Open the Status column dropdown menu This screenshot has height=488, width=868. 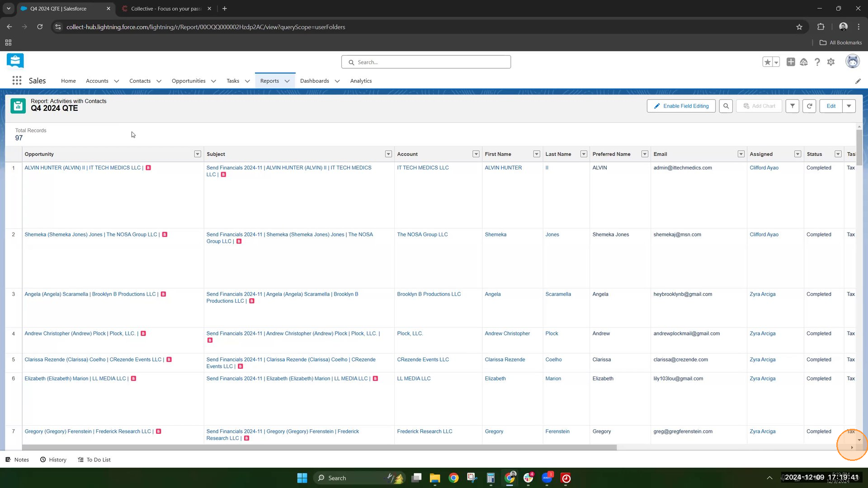click(x=838, y=154)
